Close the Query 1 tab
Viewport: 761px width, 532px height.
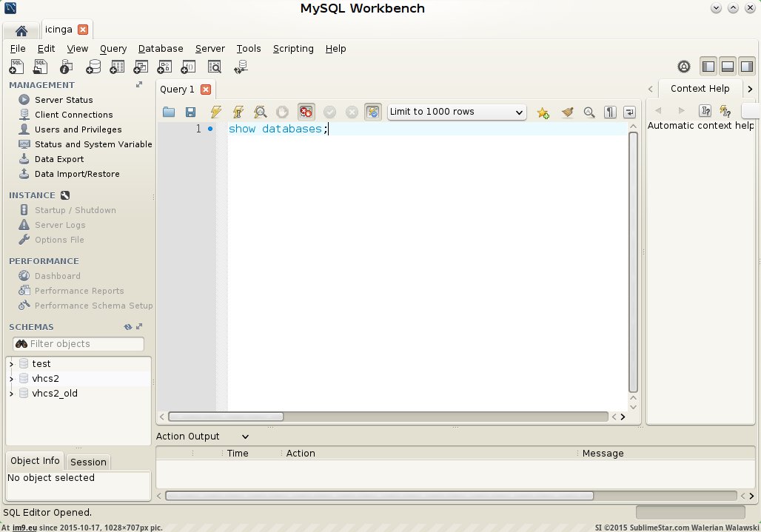[x=206, y=90]
